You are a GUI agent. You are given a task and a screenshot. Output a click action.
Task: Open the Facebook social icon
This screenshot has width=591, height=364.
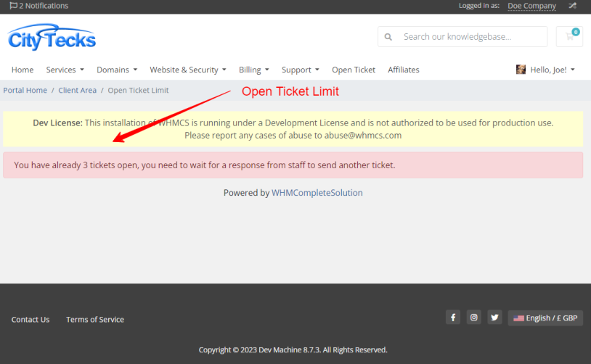click(452, 318)
